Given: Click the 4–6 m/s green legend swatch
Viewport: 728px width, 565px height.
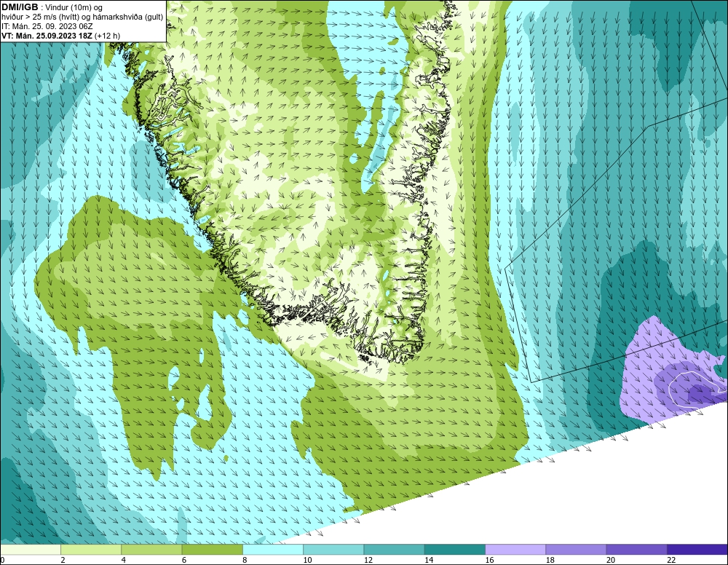Looking at the screenshot, I should click(152, 550).
